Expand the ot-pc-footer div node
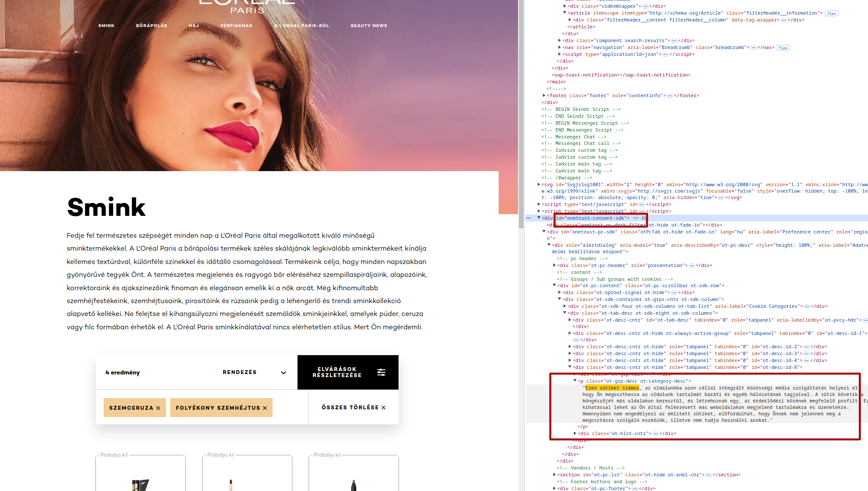This screenshot has width=868, height=491. point(554,488)
